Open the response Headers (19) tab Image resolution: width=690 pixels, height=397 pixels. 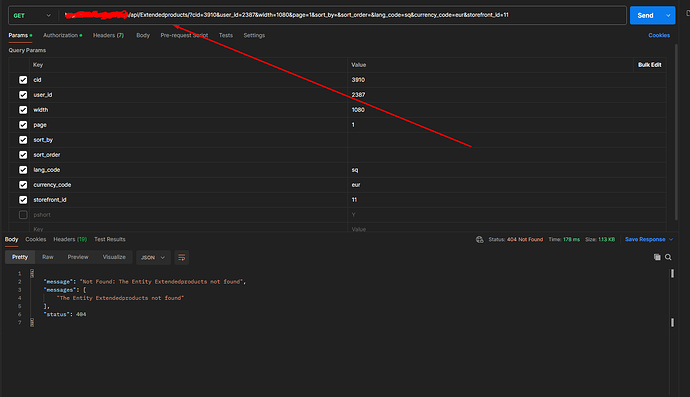[70, 239]
